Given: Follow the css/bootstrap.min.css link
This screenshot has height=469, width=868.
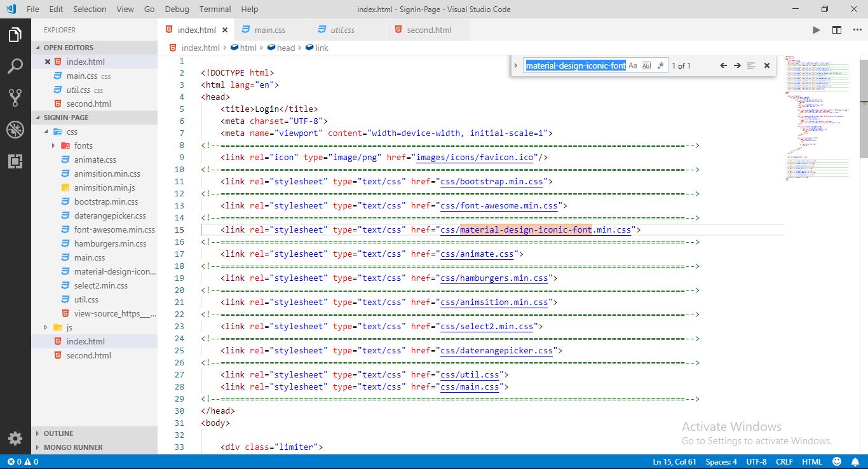Looking at the screenshot, I should (x=492, y=181).
